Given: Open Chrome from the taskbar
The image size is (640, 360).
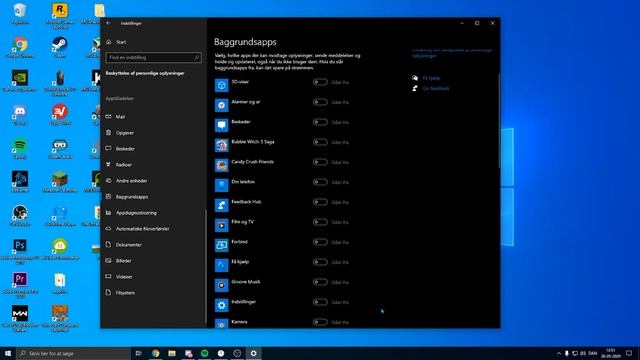Looking at the screenshot, I should [x=156, y=353].
